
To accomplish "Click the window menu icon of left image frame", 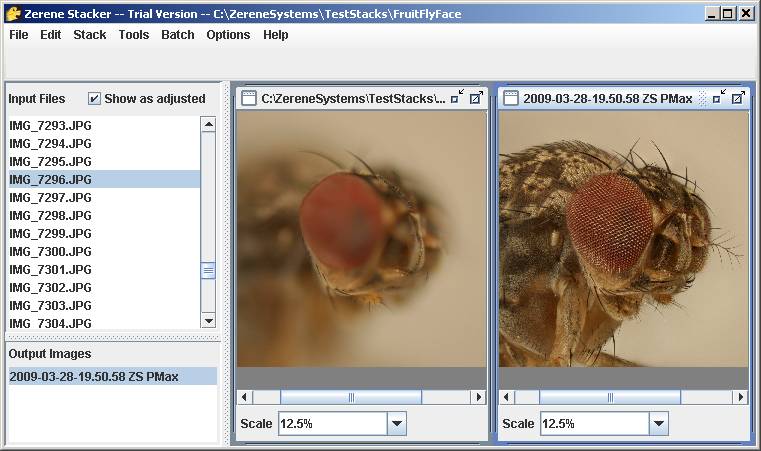I will (249, 98).
